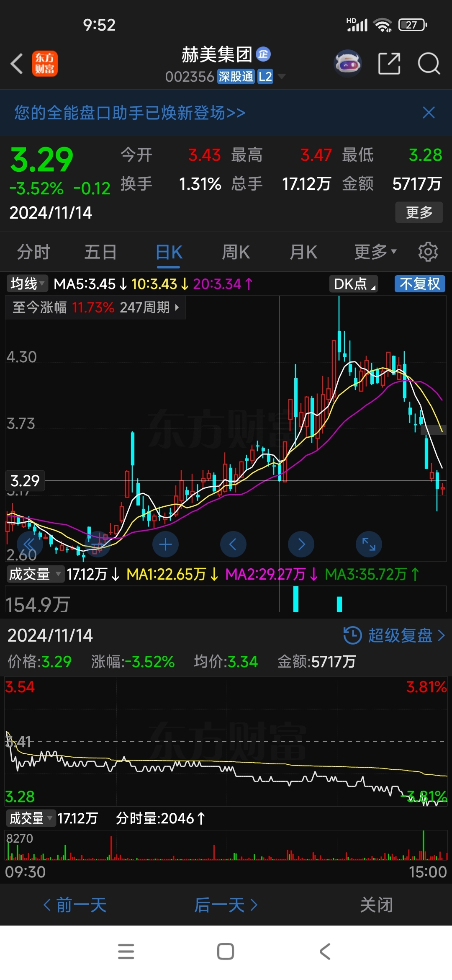Open search with the magnifier icon
The height and width of the screenshot is (980, 452).
click(x=429, y=64)
